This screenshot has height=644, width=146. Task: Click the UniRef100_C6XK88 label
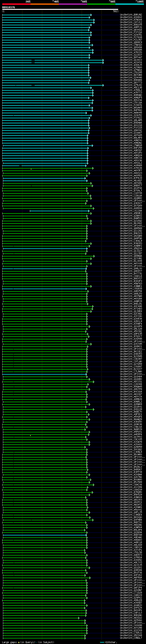coord(131,625)
